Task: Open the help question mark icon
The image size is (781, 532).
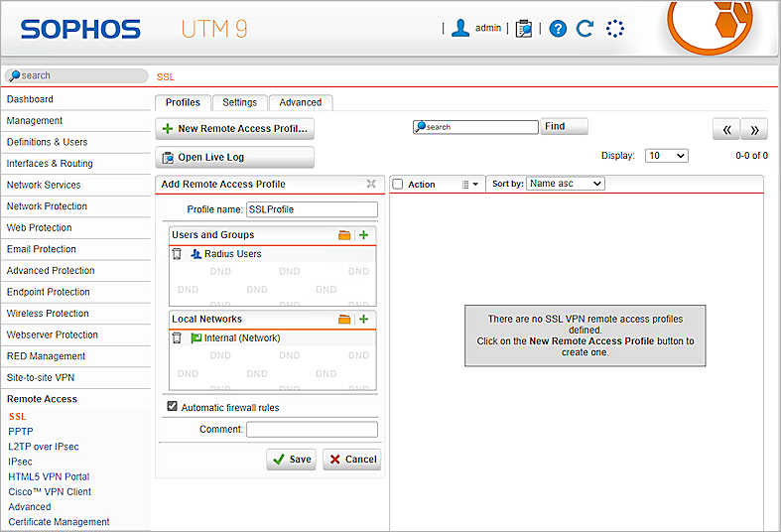Action: [x=558, y=29]
